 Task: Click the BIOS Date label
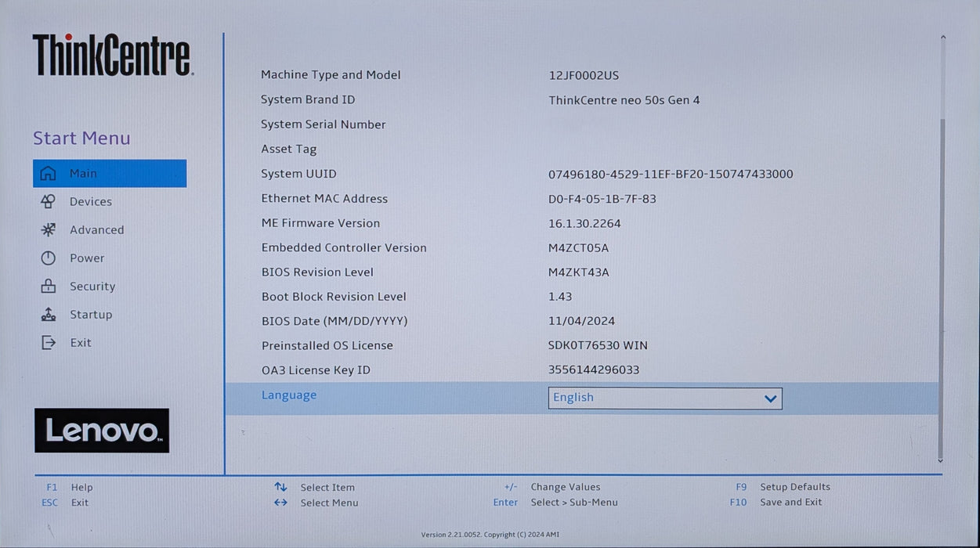[335, 321]
